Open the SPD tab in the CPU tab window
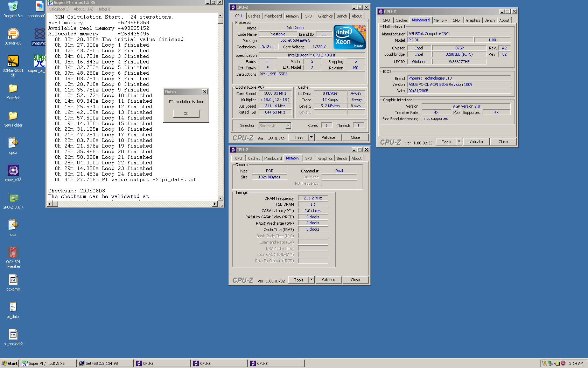588x368 pixels. coord(308,16)
